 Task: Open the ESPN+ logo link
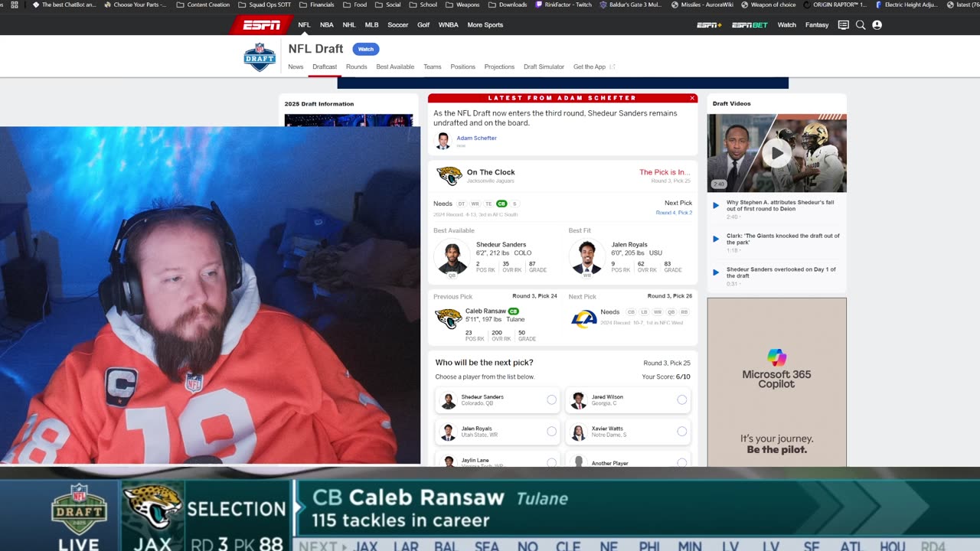coord(709,25)
